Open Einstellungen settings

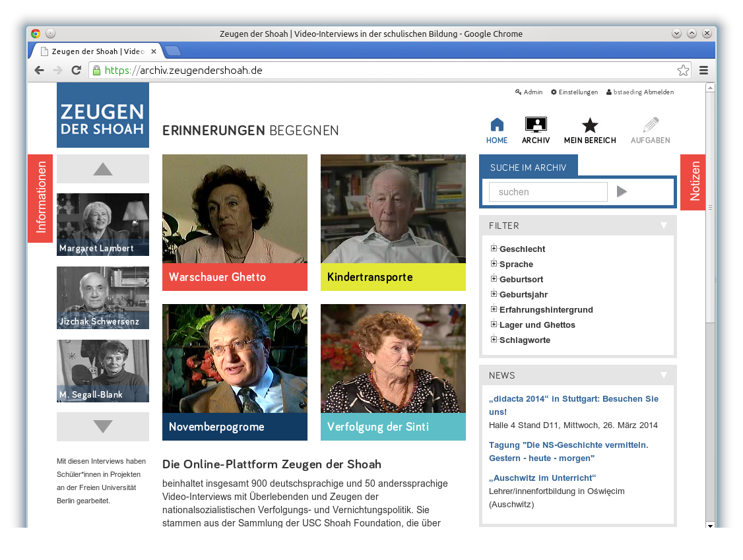574,92
